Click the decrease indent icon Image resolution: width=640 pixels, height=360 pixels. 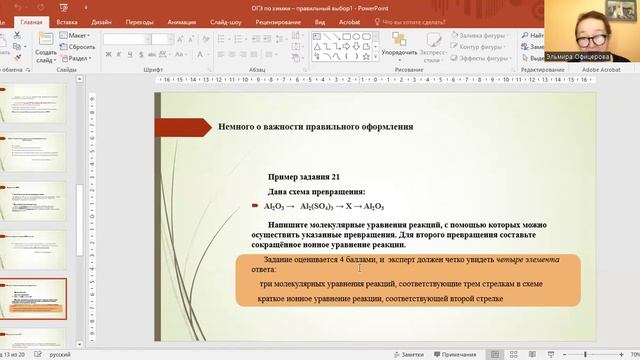[x=256, y=39]
